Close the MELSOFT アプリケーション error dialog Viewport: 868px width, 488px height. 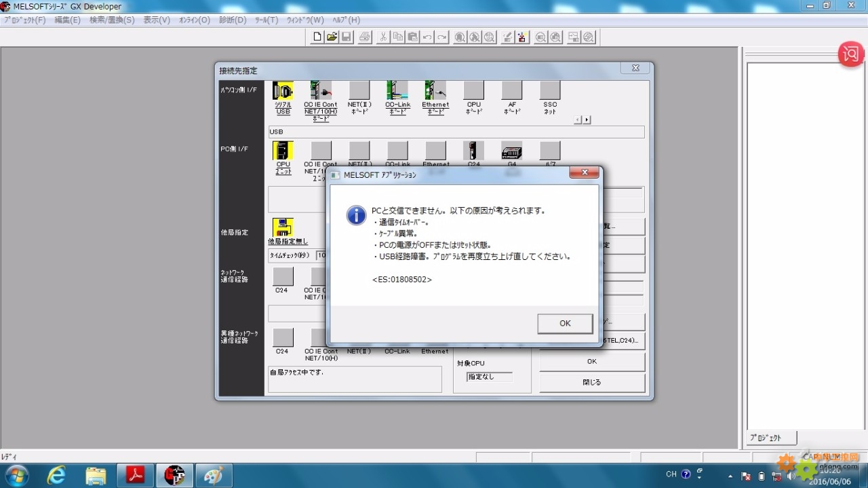(x=584, y=174)
